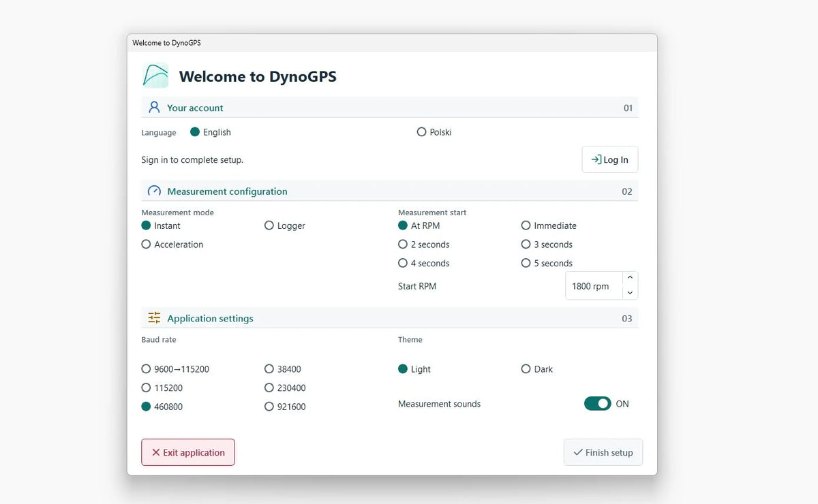Choose Dark theme
The width and height of the screenshot is (818, 504).
click(x=537, y=369)
